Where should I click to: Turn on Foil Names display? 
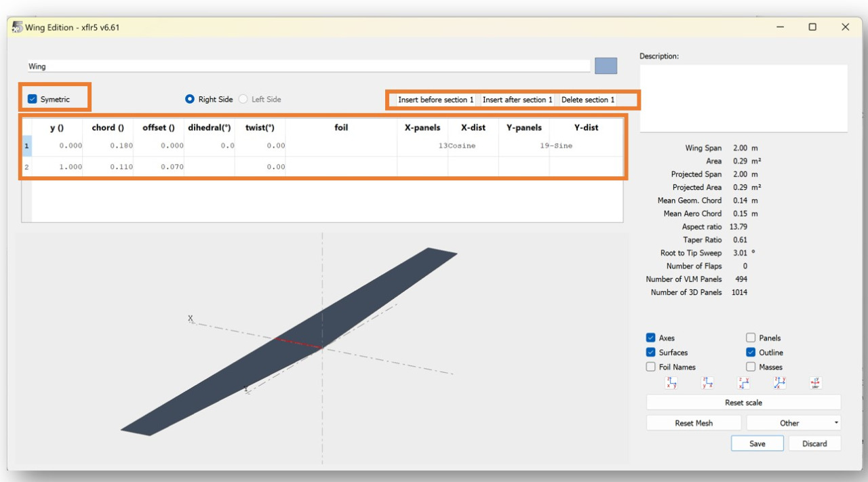coord(651,367)
